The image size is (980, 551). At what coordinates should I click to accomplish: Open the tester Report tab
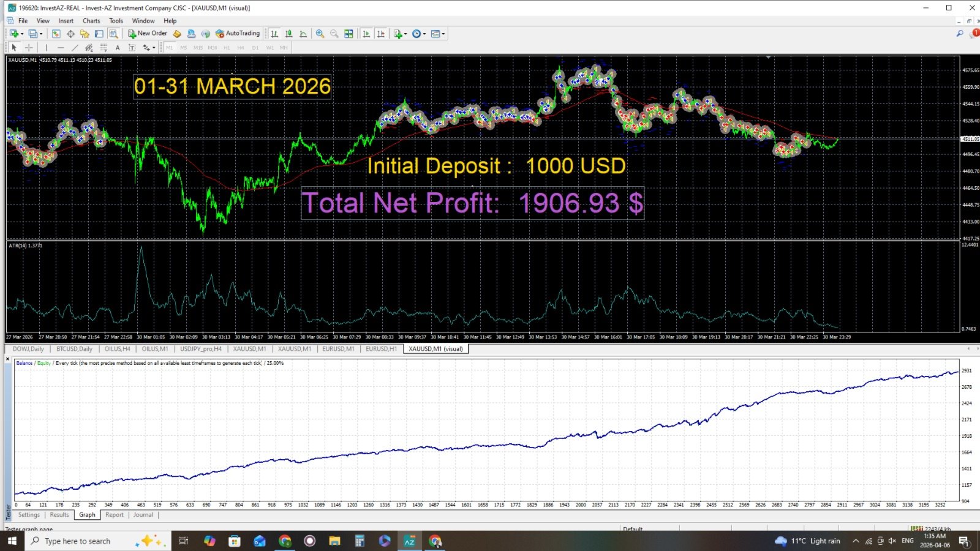[x=115, y=515]
